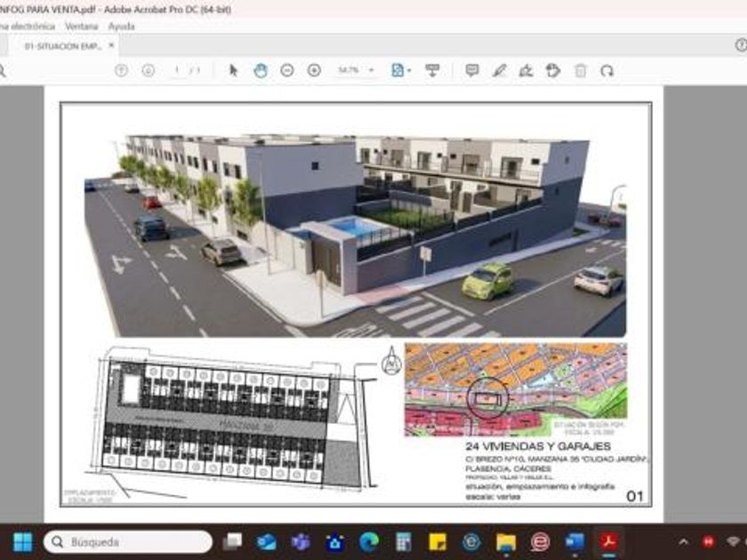The height and width of the screenshot is (560, 747).
Task: Open Microsoft Edge from the taskbar
Action: click(369, 541)
